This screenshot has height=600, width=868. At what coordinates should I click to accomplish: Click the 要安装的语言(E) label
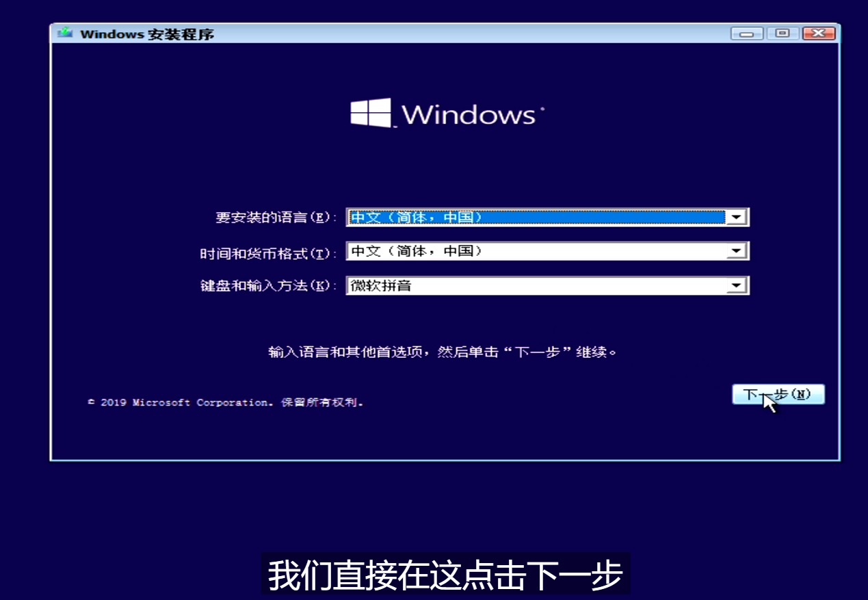(276, 218)
